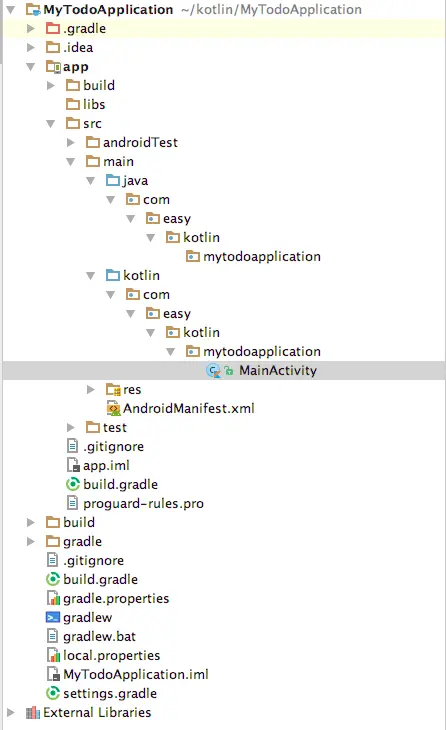
Task: Select AndroidManifest.xml in the tree
Action: tap(189, 408)
